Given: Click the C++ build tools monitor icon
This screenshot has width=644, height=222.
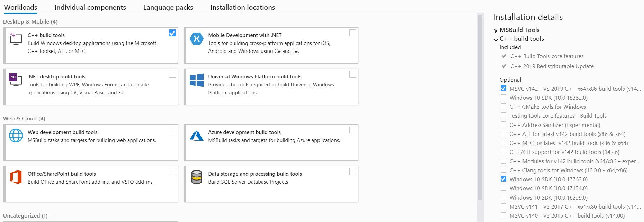Looking at the screenshot, I should click(16, 39).
